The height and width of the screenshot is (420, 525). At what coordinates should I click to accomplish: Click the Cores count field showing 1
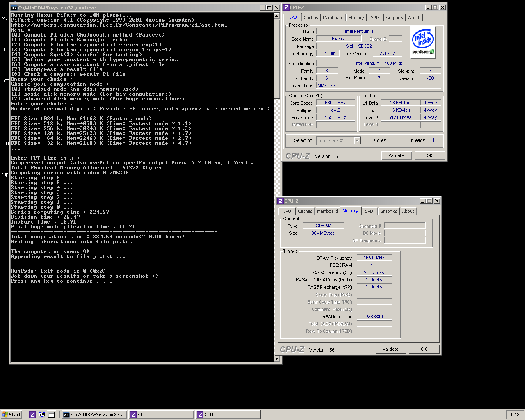(395, 140)
